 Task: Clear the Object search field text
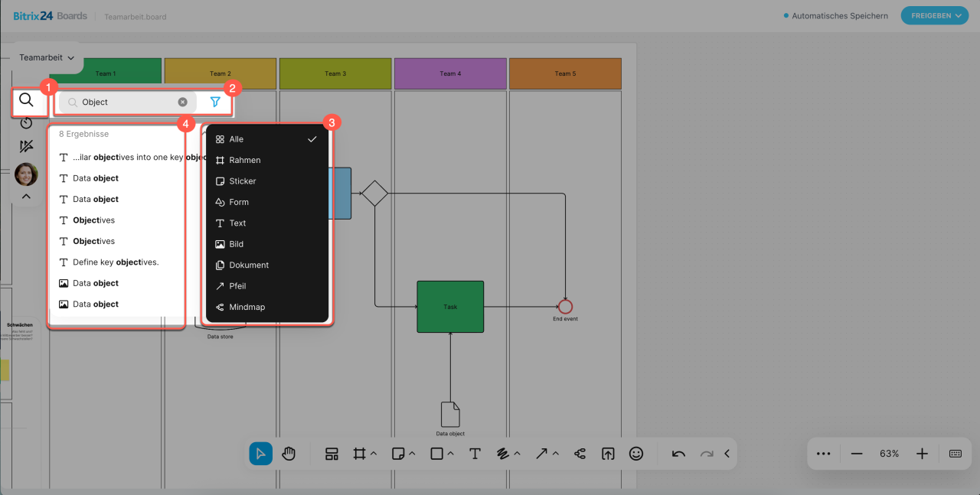point(183,102)
